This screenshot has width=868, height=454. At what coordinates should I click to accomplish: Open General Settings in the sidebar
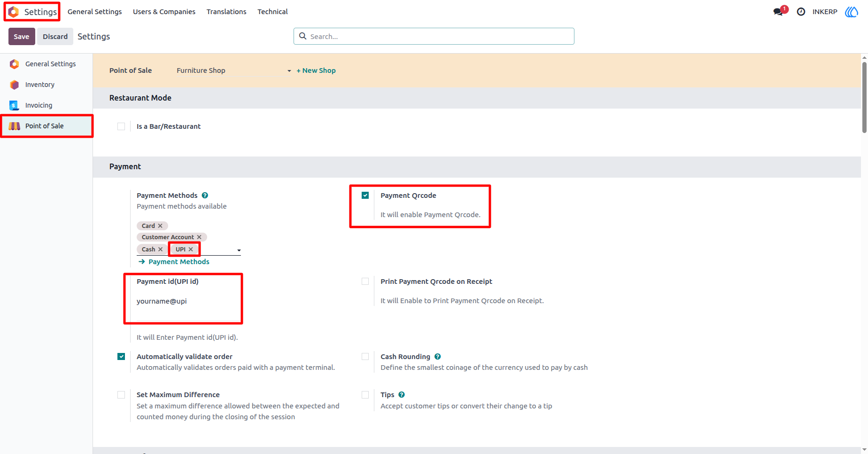[46, 64]
